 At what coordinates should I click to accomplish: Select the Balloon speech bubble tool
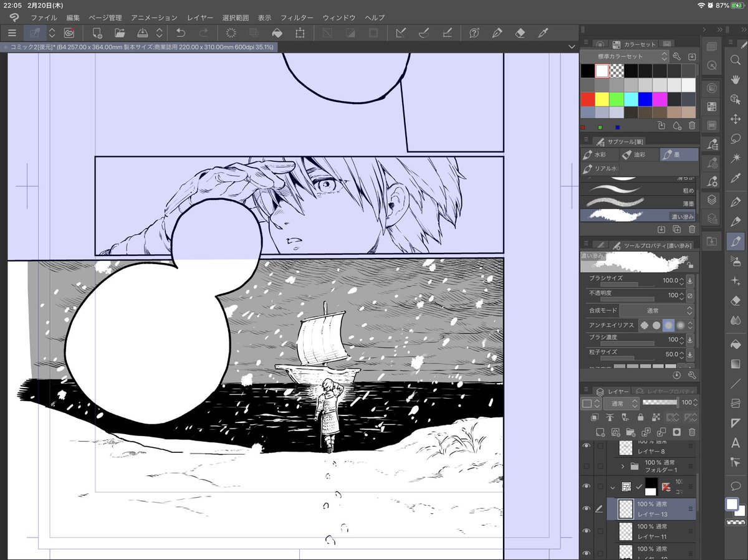[x=735, y=485]
